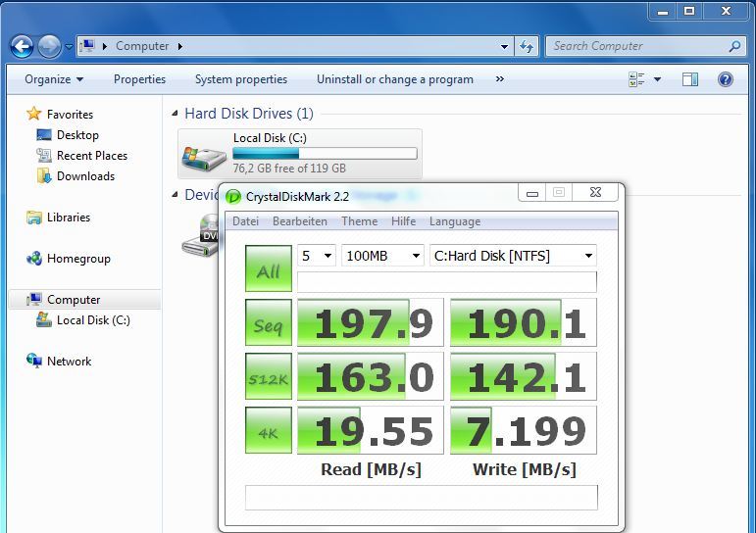Click the magnifier search icon
Viewport: 756px width, 533px height.
(x=734, y=46)
